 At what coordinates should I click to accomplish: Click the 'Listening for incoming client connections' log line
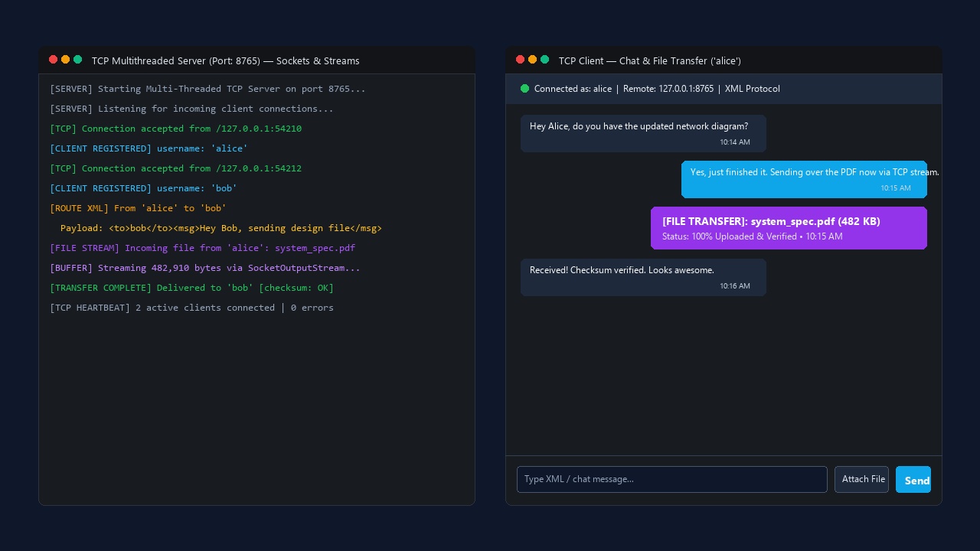coord(191,109)
